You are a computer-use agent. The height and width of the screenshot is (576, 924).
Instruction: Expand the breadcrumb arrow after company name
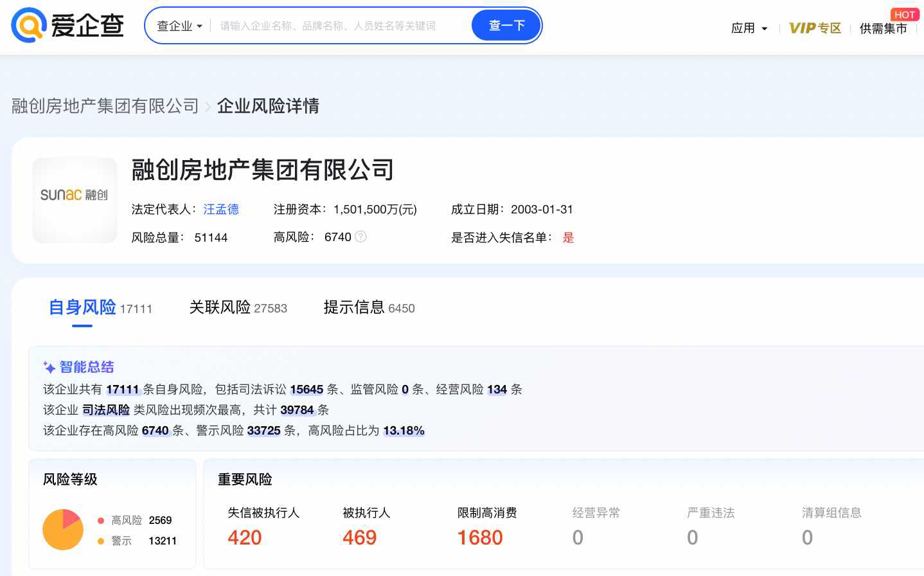(208, 106)
